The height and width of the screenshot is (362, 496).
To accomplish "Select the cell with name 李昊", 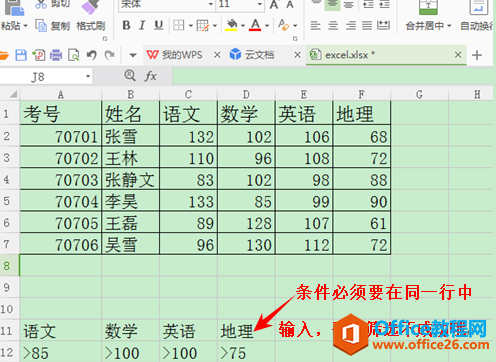I will click(131, 201).
